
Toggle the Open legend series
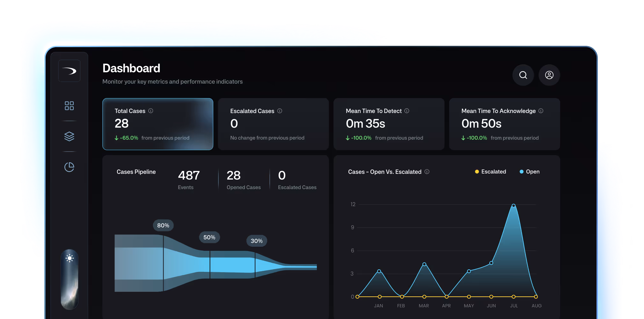click(530, 172)
